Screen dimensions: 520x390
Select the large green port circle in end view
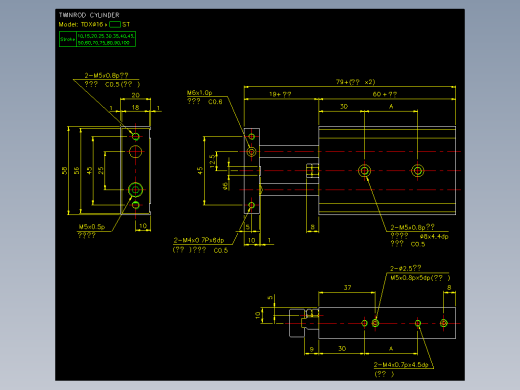click(x=135, y=190)
